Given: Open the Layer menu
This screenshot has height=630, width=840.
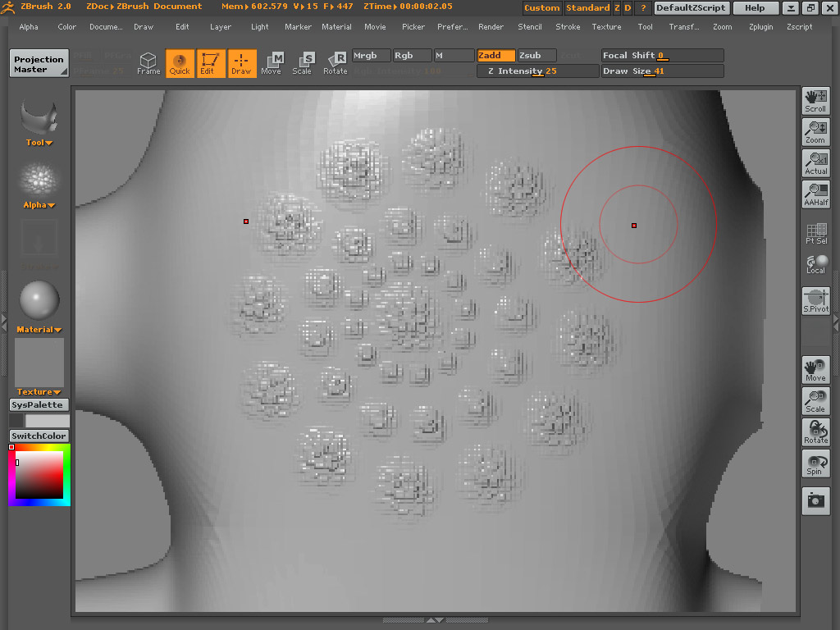Looking at the screenshot, I should coord(221,27).
